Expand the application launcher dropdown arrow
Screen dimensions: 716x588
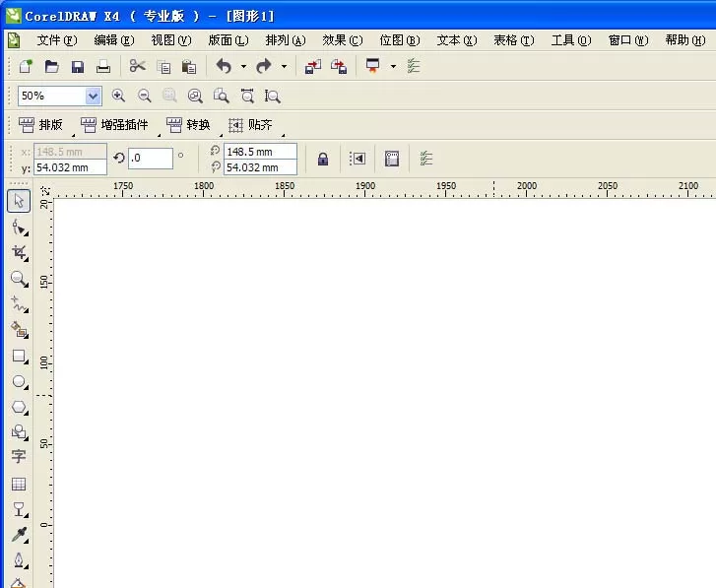(393, 67)
